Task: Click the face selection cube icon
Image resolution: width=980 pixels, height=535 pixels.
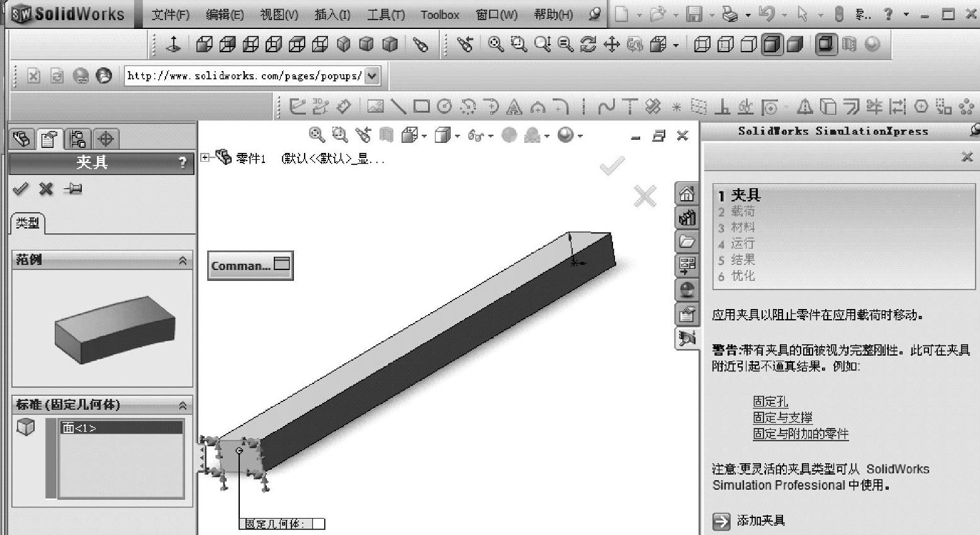Action: click(26, 427)
